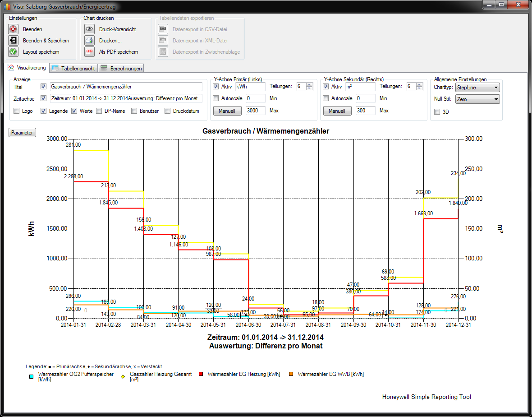
Task: Click secondary Y-axis unit field m³
Action: point(360,87)
